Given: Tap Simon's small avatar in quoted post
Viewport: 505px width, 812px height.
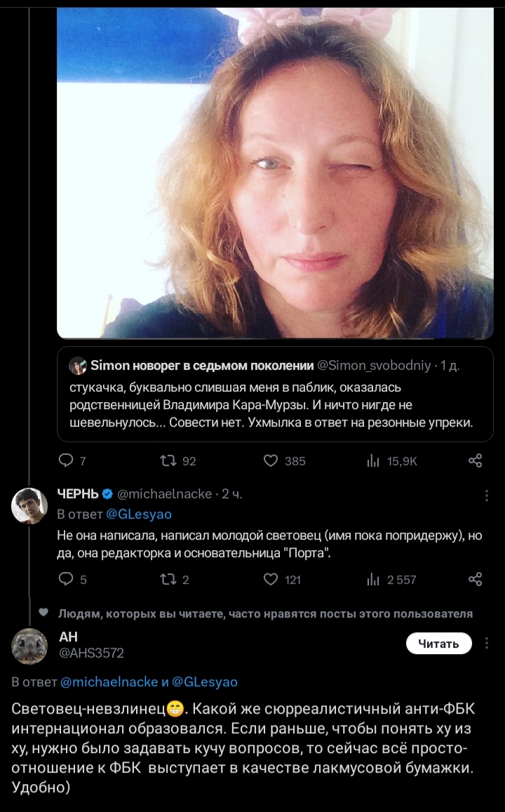Looking at the screenshot, I should (77, 366).
